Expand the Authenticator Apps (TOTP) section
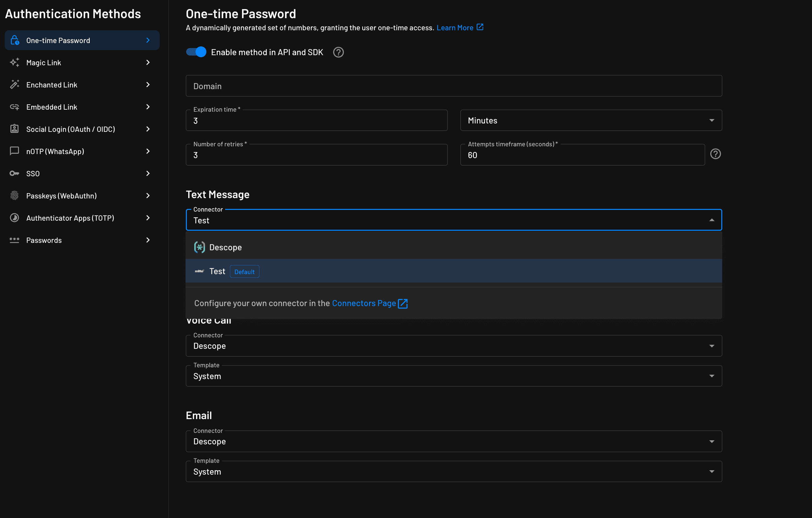The height and width of the screenshot is (518, 812). point(70,218)
